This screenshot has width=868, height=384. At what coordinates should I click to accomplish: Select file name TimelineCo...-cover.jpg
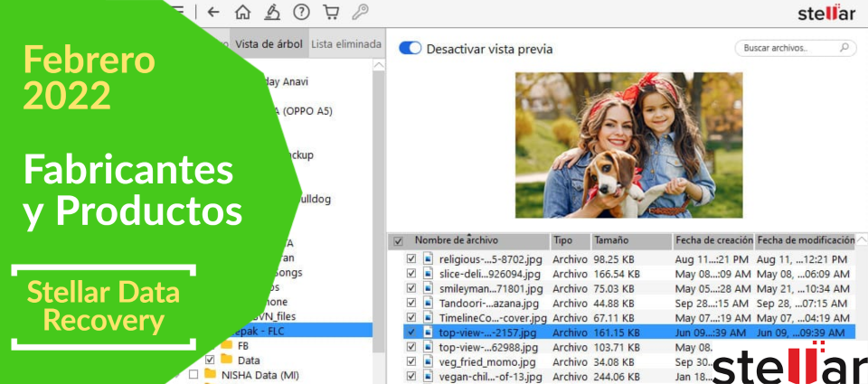point(493,318)
